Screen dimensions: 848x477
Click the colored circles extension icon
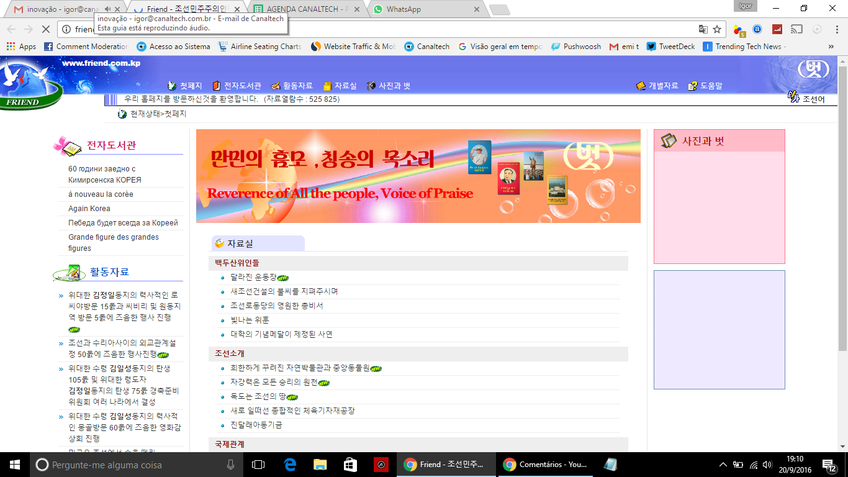point(739,29)
